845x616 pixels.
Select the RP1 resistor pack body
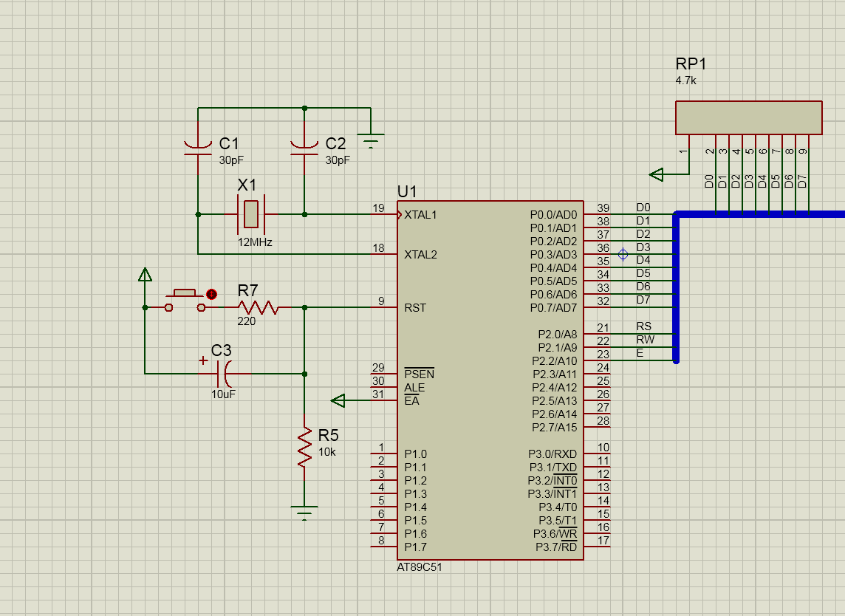pyautogui.click(x=748, y=117)
